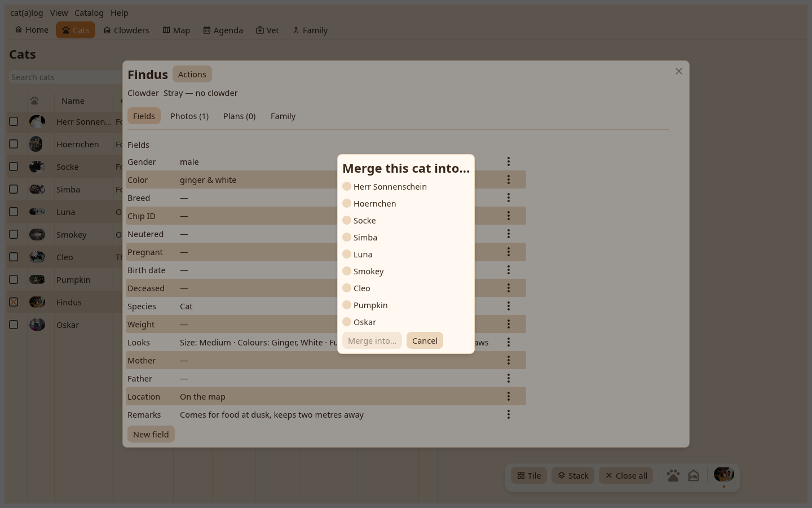Open the Agenda tab
This screenshot has height=508, width=812.
pyautogui.click(x=223, y=30)
